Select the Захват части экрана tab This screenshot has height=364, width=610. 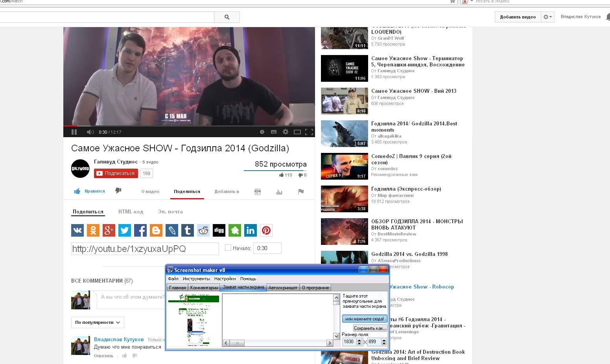click(x=243, y=287)
